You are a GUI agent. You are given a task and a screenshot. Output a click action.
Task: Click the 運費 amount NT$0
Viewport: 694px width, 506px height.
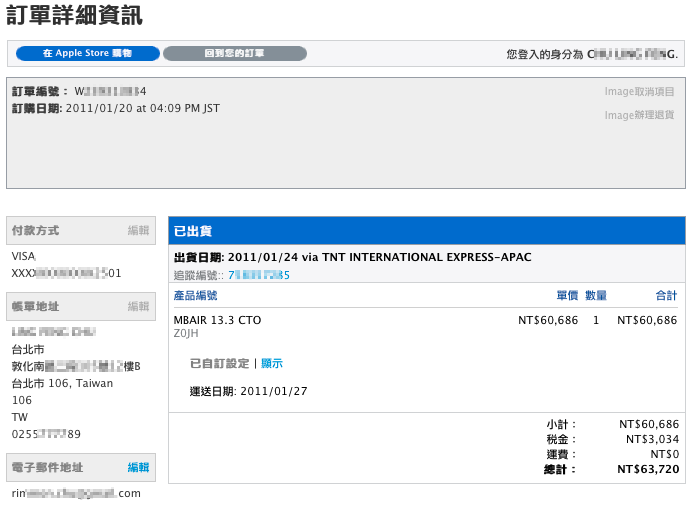coord(665,454)
